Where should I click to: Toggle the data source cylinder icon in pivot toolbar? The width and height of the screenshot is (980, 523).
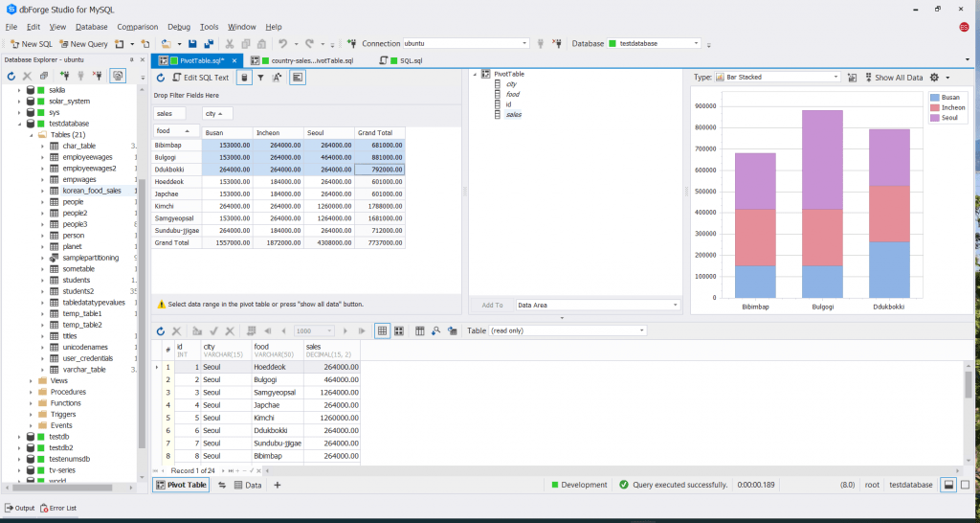[244, 78]
